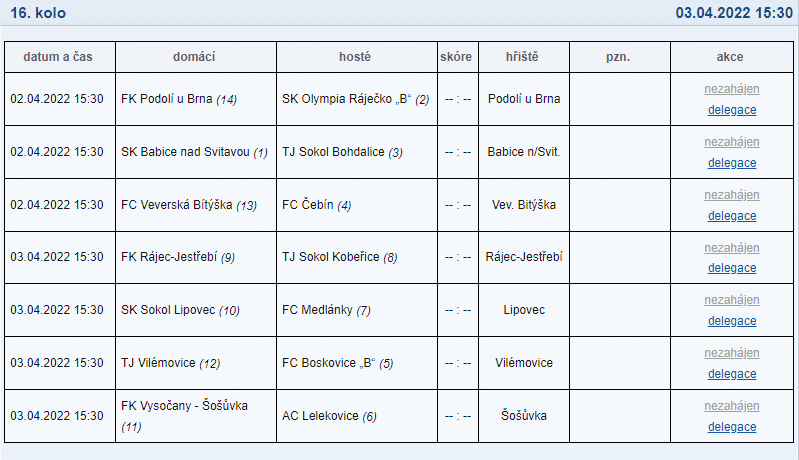Click the 'skóre' column header
The height and width of the screenshot is (460, 799).
point(458,57)
